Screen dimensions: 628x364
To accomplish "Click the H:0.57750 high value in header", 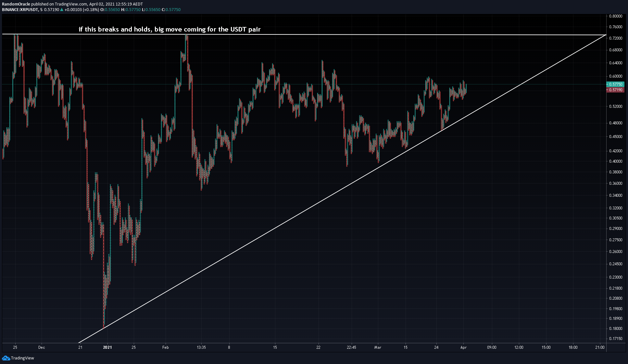I will coord(131,10).
